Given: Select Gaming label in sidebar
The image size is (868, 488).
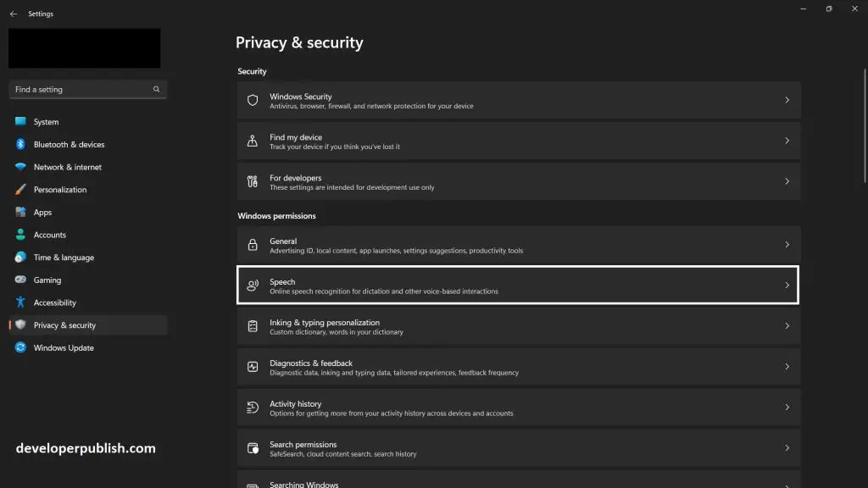Looking at the screenshot, I should pos(47,280).
